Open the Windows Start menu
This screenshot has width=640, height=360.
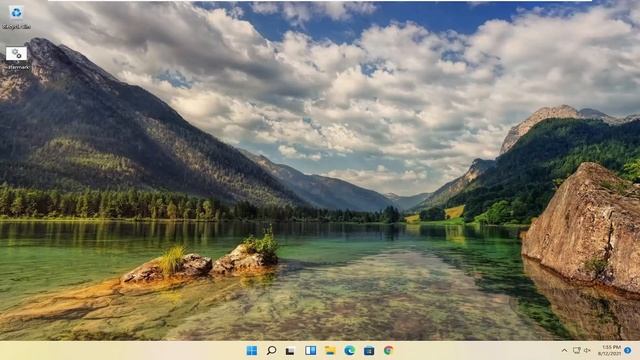(x=252, y=351)
